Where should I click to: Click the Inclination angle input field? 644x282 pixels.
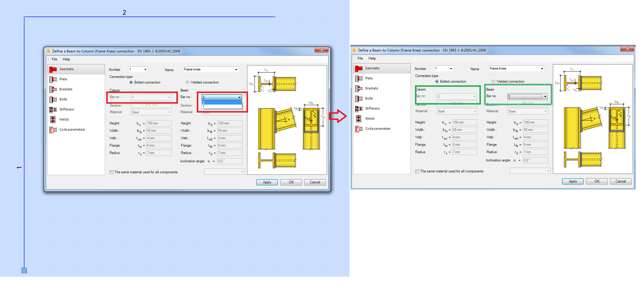(230, 161)
